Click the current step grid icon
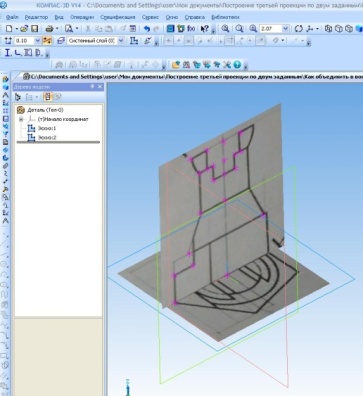The height and width of the screenshot is (396, 363). [9, 41]
